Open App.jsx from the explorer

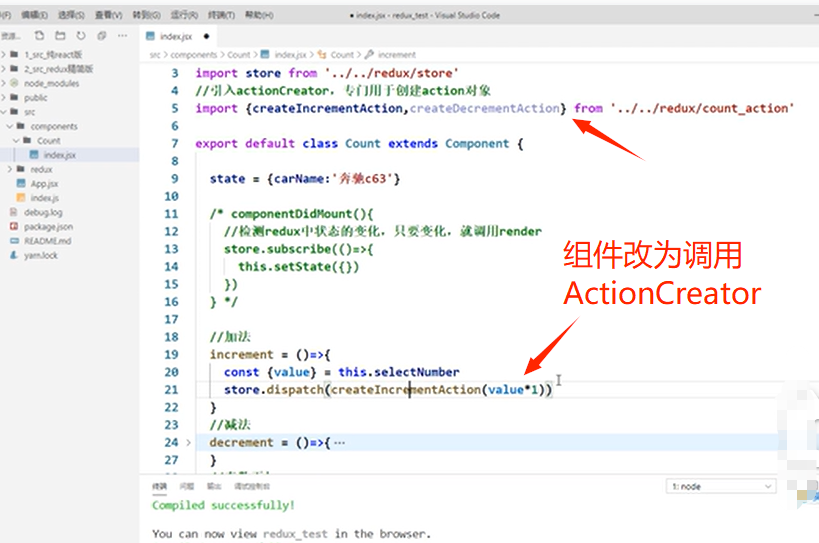44,184
